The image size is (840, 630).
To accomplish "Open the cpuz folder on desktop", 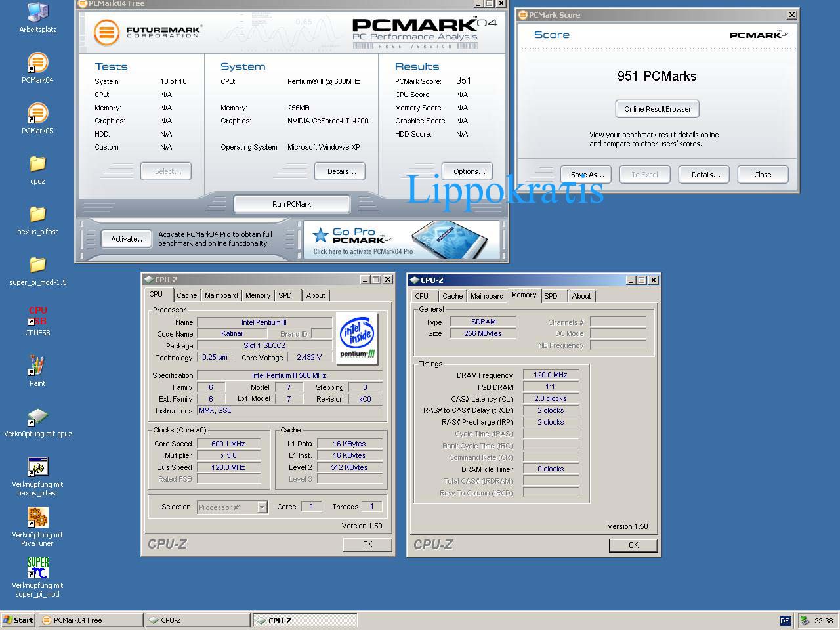I will point(37,169).
